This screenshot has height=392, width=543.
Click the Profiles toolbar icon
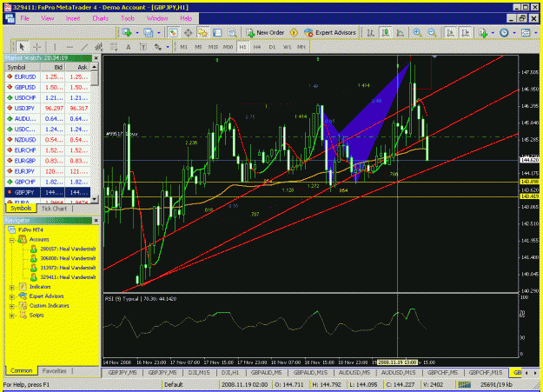149,32
